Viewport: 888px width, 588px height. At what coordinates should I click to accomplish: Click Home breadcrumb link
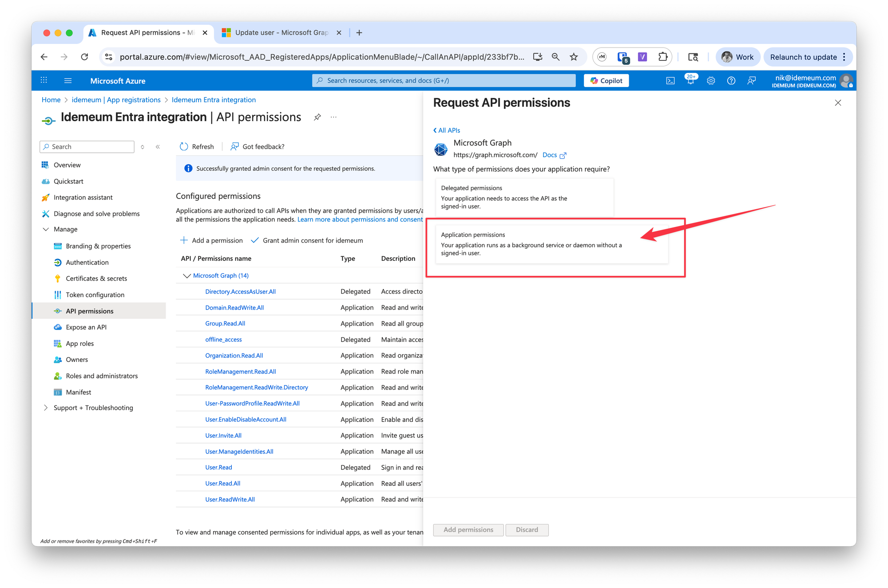(51, 100)
